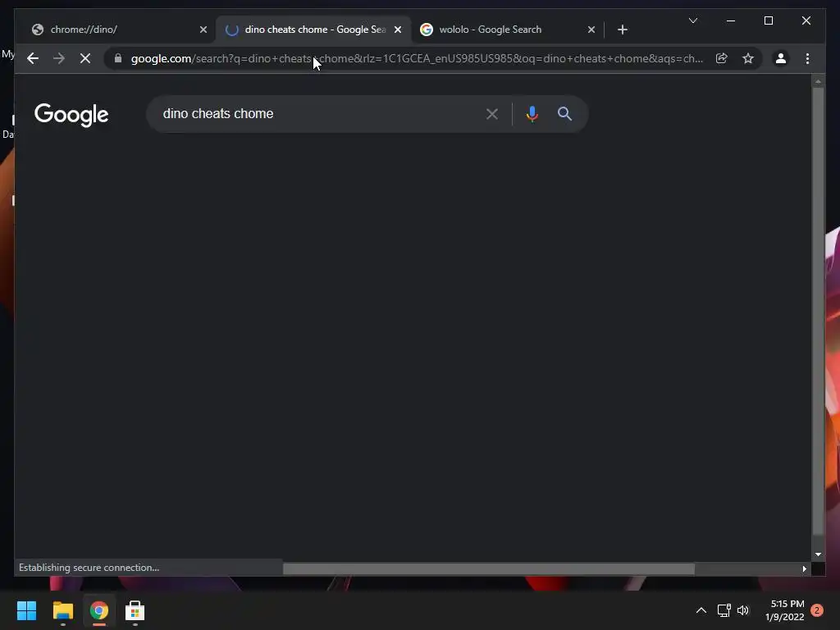Go back to the previous page
Image resolution: width=840 pixels, height=630 pixels.
[33, 58]
